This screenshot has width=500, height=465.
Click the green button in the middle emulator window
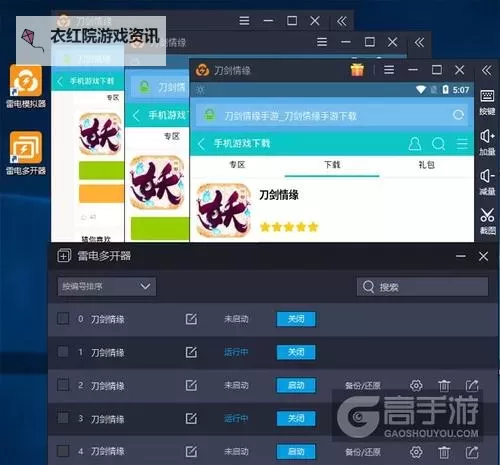(160, 228)
